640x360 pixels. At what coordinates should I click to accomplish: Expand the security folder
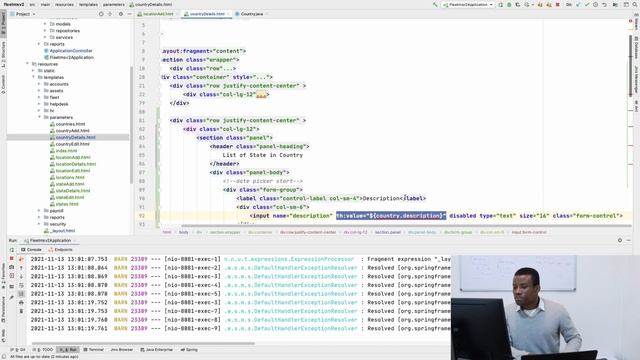click(40, 224)
